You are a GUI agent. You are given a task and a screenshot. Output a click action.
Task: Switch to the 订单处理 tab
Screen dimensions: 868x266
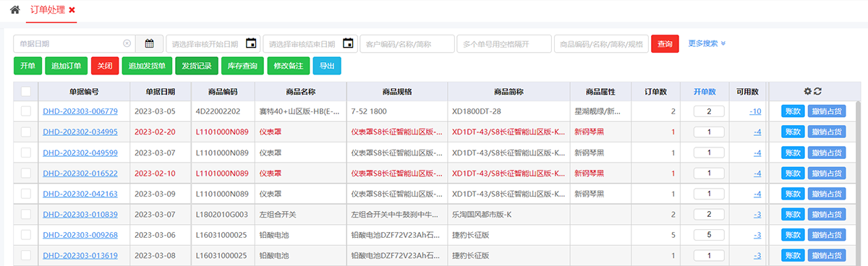pos(48,11)
